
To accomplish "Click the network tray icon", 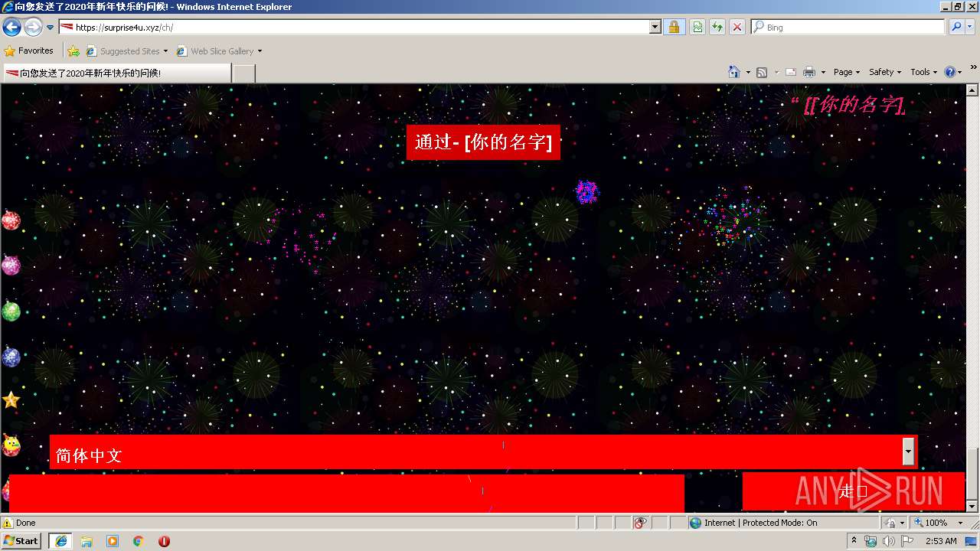I will [871, 541].
